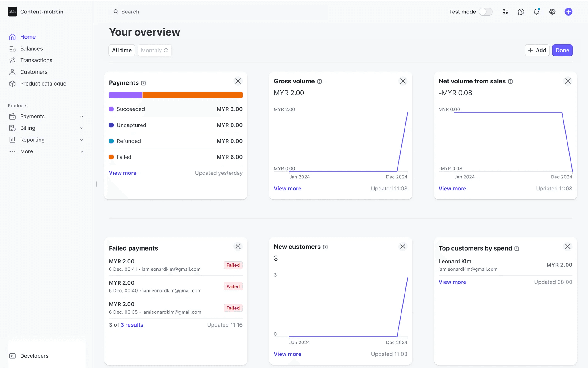Click the purple plus create button

[x=568, y=12]
